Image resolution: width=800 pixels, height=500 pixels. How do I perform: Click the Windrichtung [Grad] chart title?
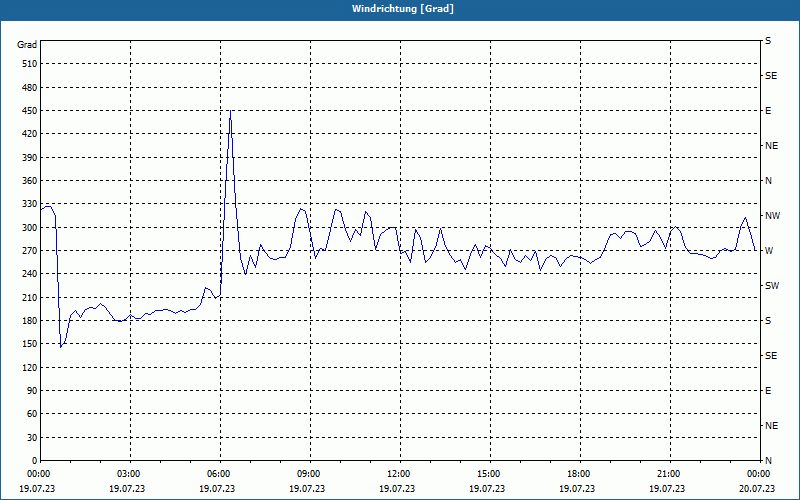tap(403, 9)
